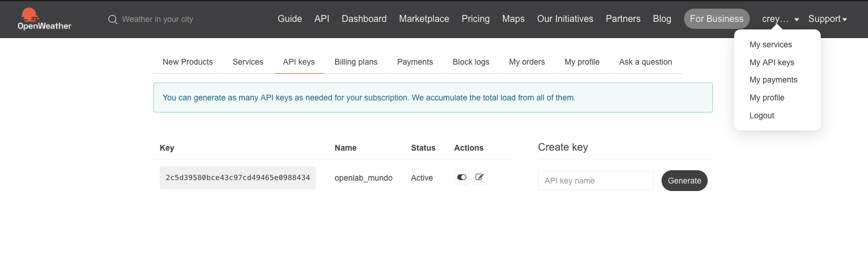Select the API key value text
Screen dimensions: 868x277
[x=238, y=178]
